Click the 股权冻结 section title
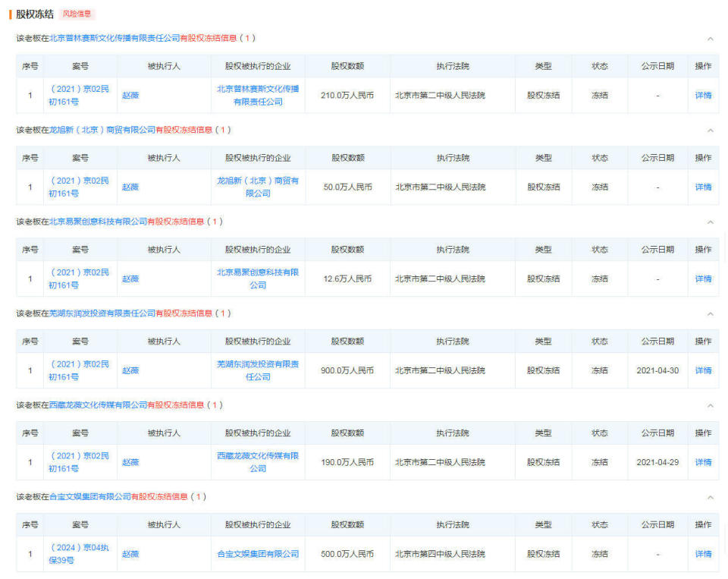728x579 pixels. [35, 14]
